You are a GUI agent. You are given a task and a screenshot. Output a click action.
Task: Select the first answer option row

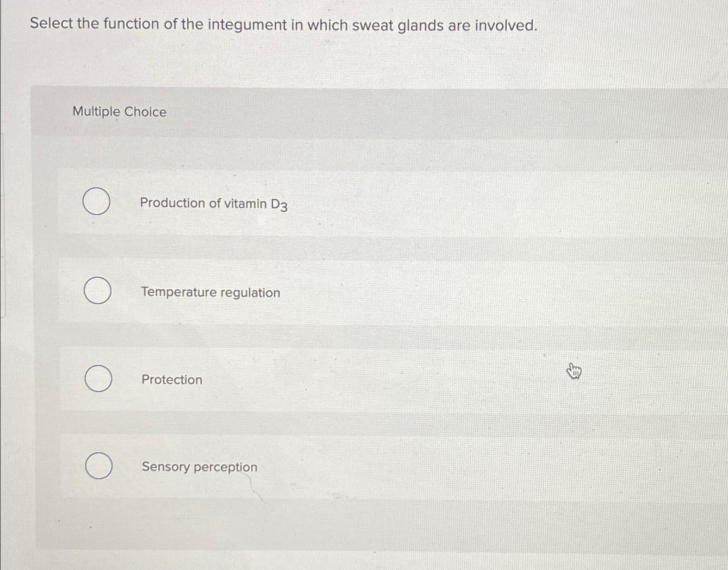pyautogui.click(x=301, y=203)
